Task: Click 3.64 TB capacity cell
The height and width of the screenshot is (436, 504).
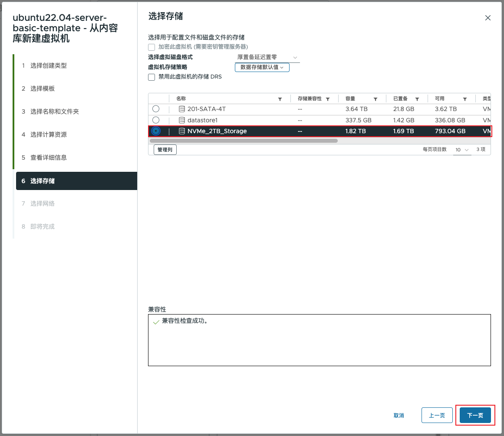Action: point(356,109)
